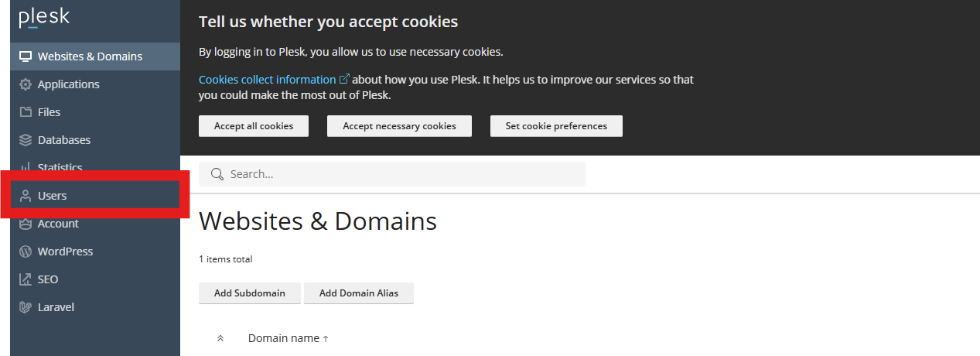The image size is (980, 356).
Task: Open the Statistics menu item
Action: click(x=60, y=167)
